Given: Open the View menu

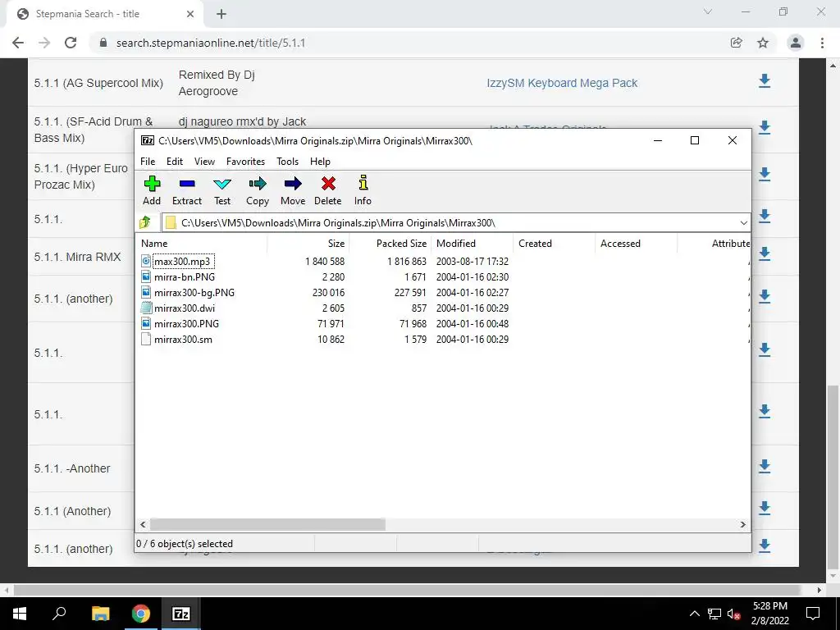Looking at the screenshot, I should (x=204, y=162).
